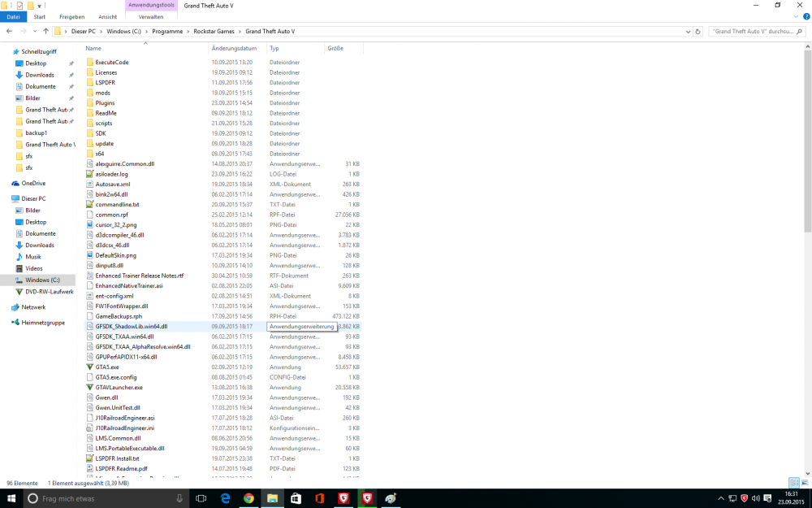Open the Datei menu tab
Image resolution: width=812 pixels, height=508 pixels.
tap(13, 16)
